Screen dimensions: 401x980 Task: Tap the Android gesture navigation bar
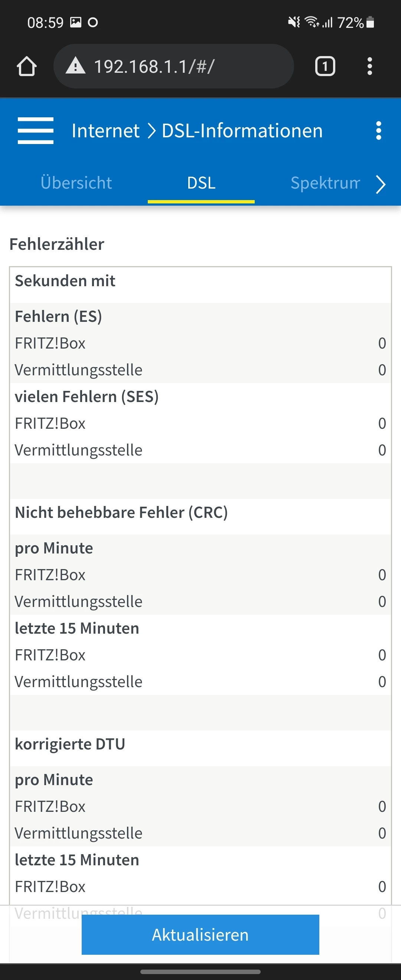point(200,971)
